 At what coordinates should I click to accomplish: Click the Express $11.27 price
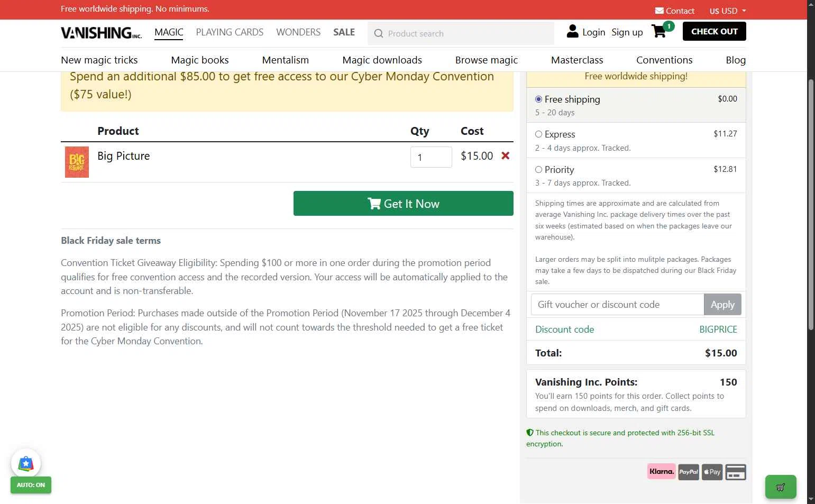pyautogui.click(x=725, y=134)
